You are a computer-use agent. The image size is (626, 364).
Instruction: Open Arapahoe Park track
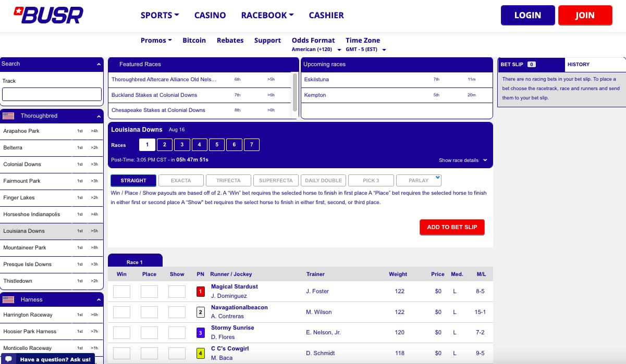coord(52,131)
